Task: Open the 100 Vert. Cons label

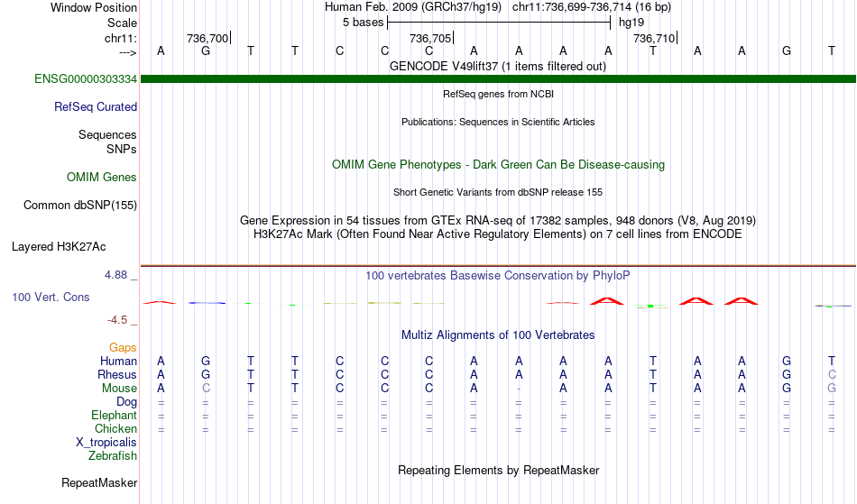Action: (51, 297)
